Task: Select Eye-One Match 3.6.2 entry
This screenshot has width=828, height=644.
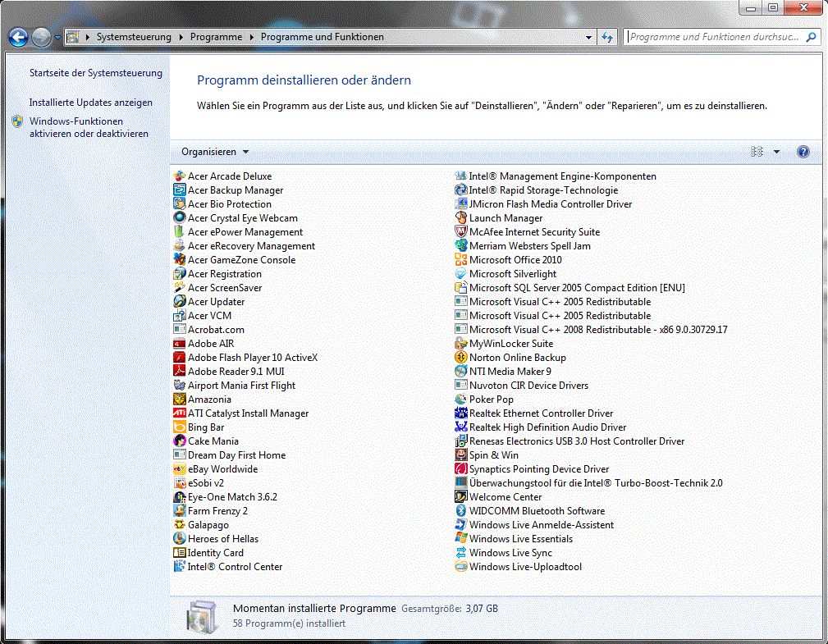Action: (x=226, y=497)
